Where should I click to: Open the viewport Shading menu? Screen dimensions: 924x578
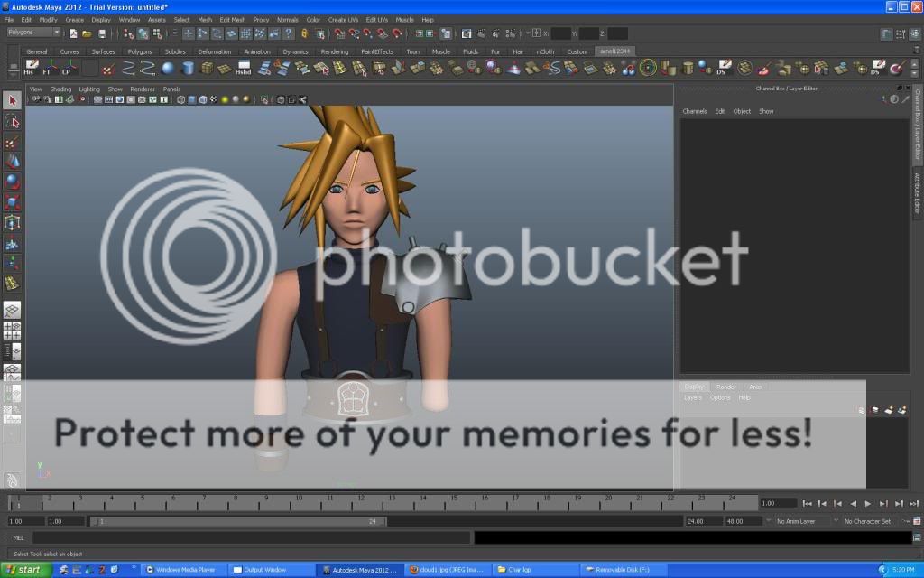click(60, 89)
